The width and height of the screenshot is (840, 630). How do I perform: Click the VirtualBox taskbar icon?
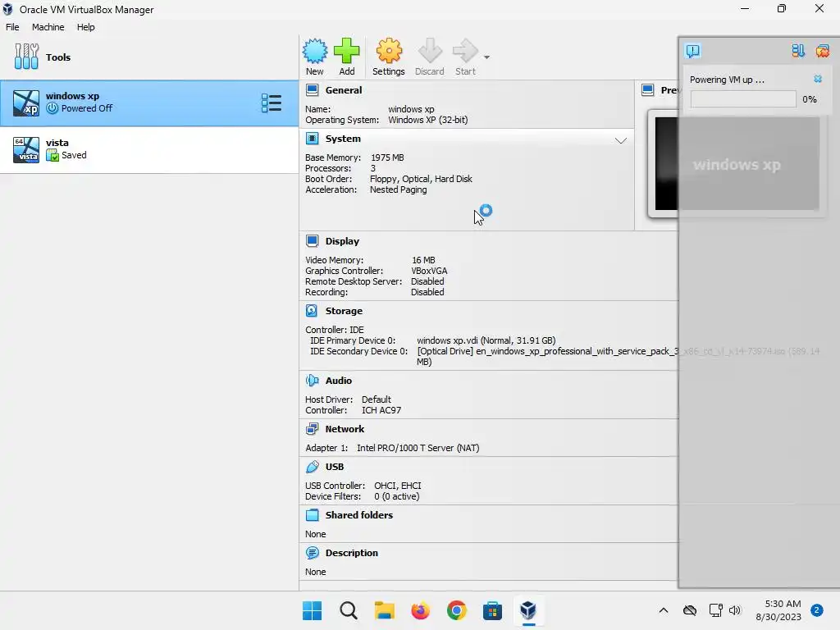(528, 610)
